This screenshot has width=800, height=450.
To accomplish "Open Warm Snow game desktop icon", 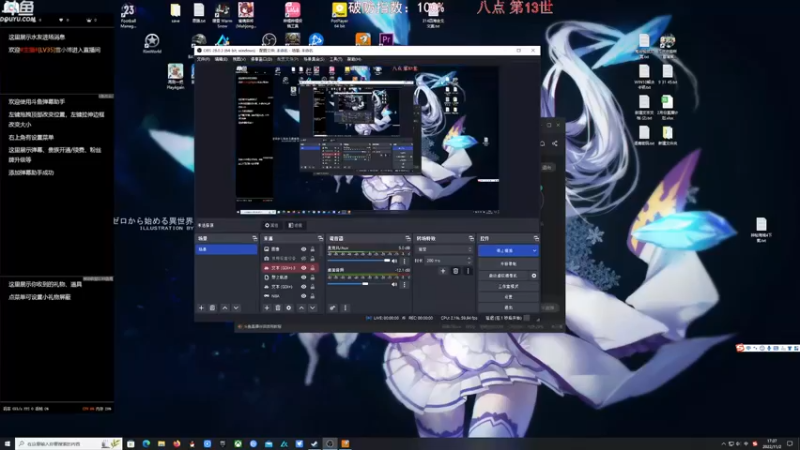I will tap(222, 14).
